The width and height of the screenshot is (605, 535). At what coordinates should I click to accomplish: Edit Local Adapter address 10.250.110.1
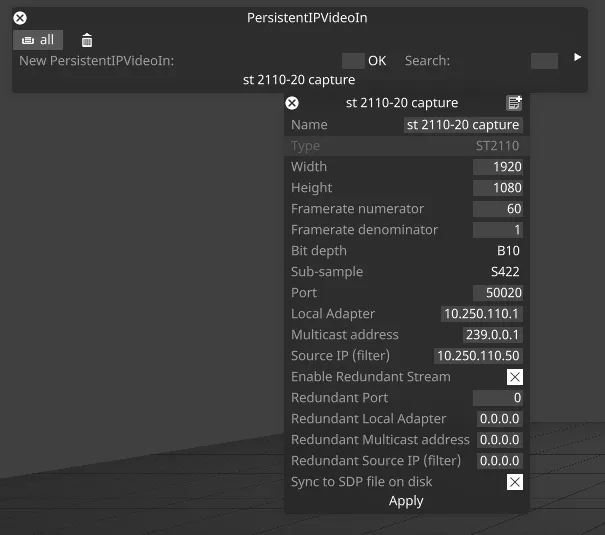(482, 314)
